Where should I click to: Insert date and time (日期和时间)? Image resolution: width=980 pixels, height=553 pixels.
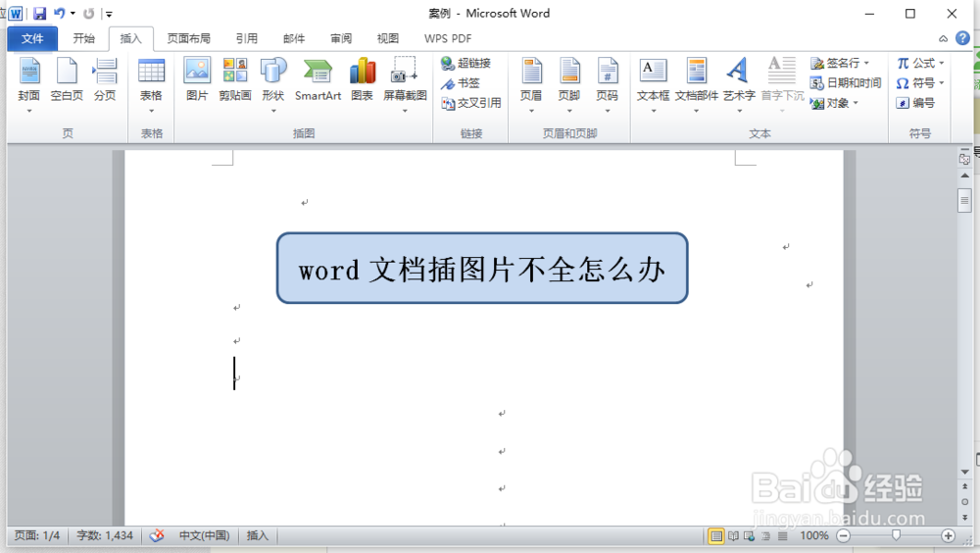[x=845, y=83]
